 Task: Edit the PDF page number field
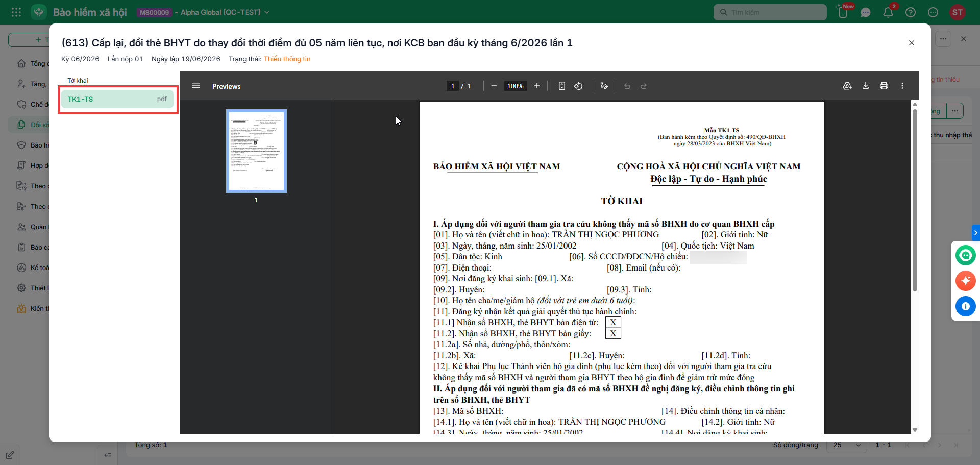coord(452,86)
